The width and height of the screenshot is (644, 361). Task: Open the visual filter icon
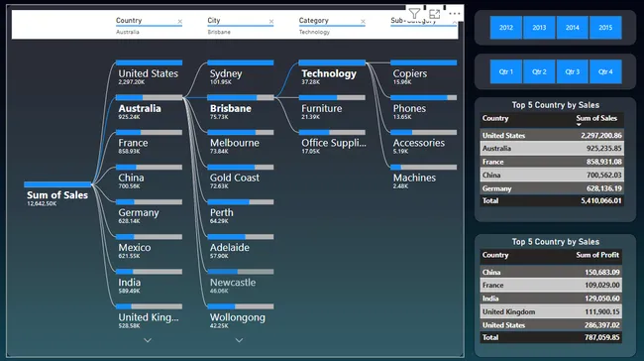pyautogui.click(x=414, y=14)
